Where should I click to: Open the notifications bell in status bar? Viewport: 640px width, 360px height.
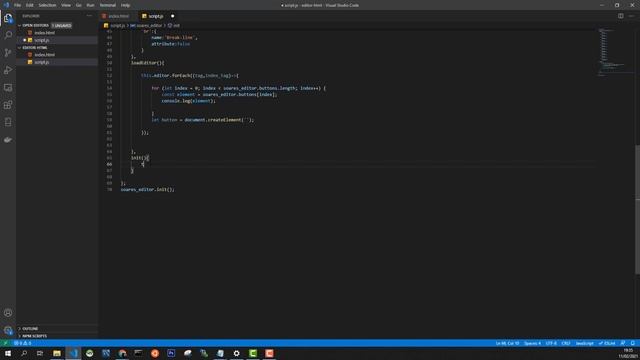[x=633, y=343]
